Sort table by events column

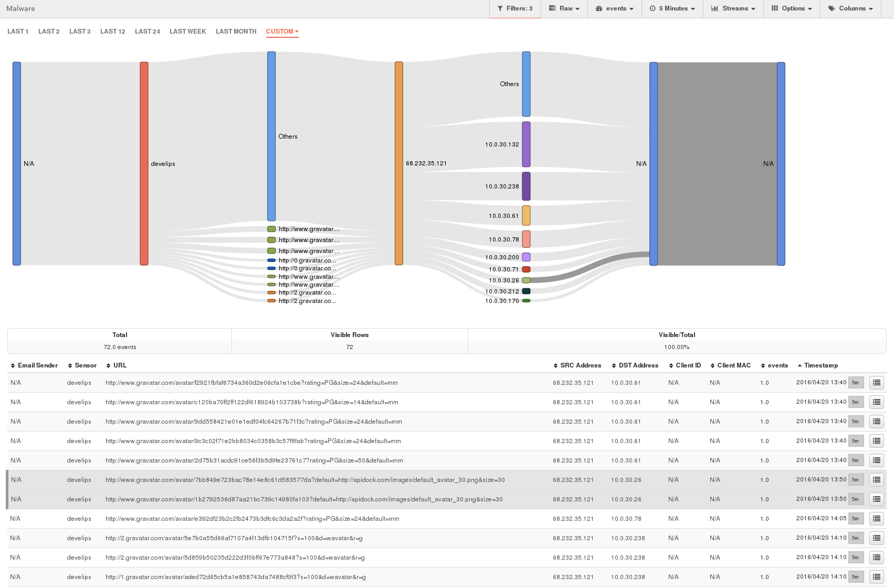(x=774, y=365)
